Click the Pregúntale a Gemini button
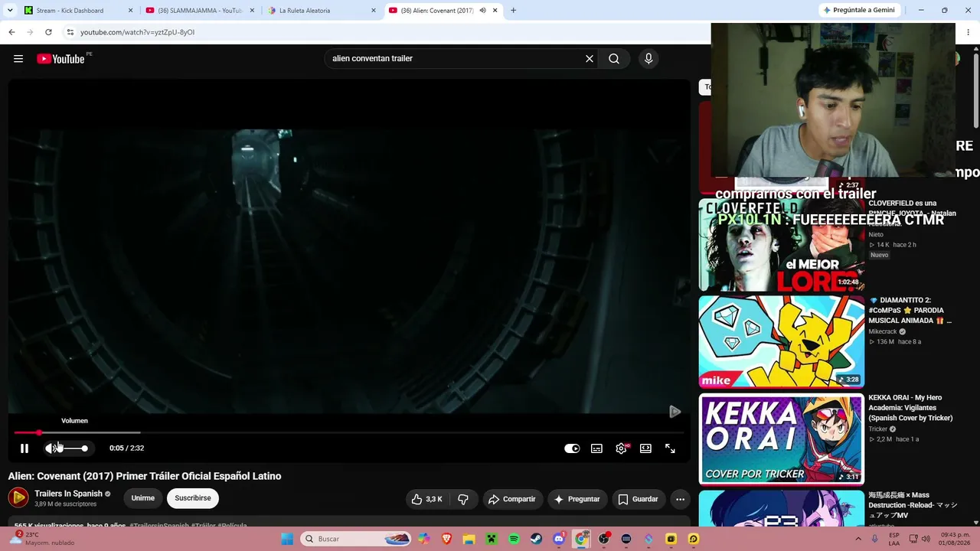The image size is (980, 551). click(x=857, y=11)
